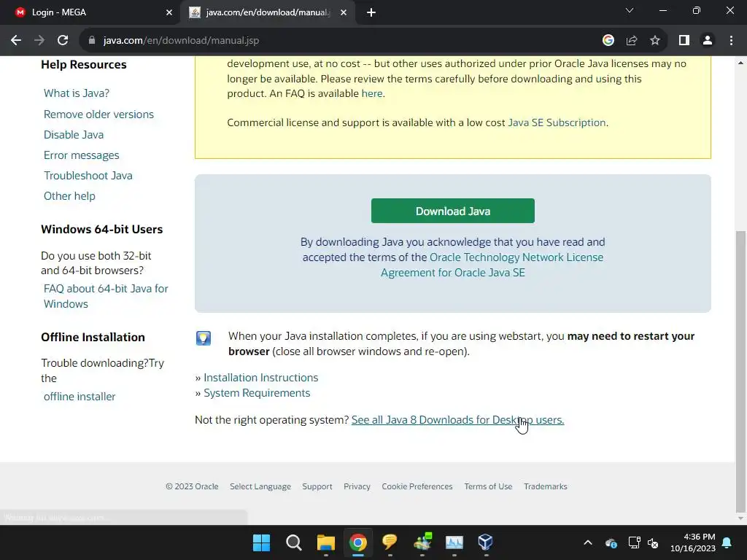Open the 'Disable Java' link
Image resolution: width=747 pixels, height=560 pixels.
74,135
